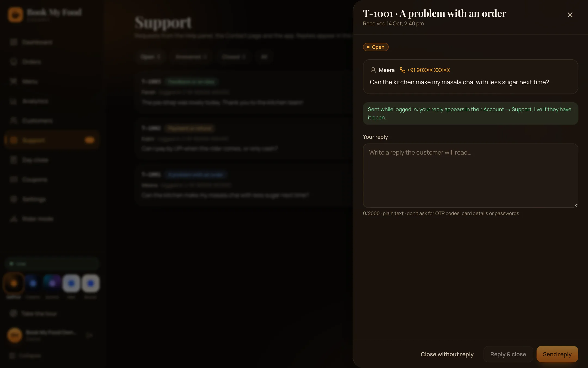
Task: Click the 0/2000 character counter hint
Action: click(x=441, y=213)
